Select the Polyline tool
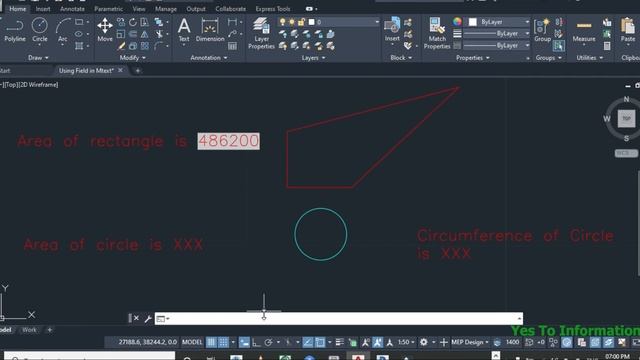Screen dimensions: 640x360 point(15,30)
